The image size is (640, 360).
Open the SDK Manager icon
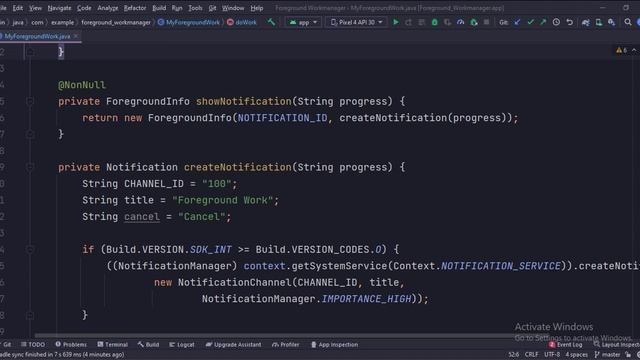(x=611, y=22)
